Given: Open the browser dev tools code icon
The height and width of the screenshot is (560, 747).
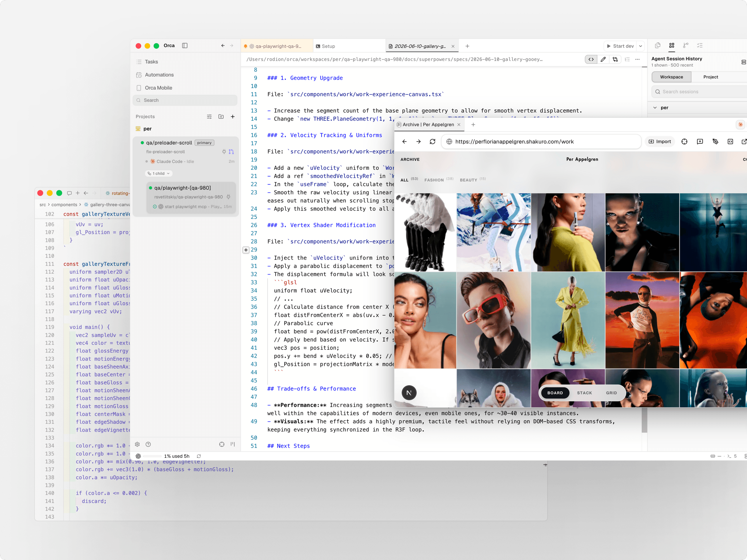Looking at the screenshot, I should pyautogui.click(x=730, y=142).
